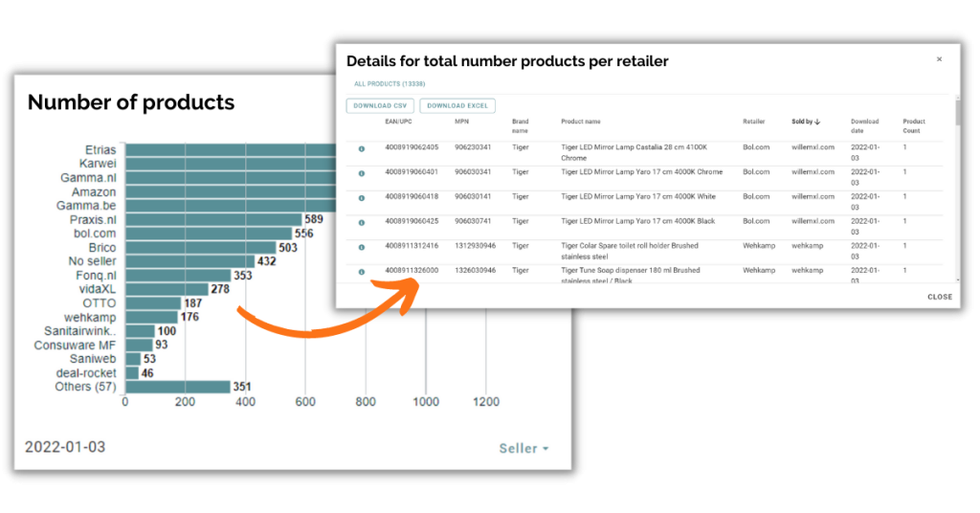Click the CLOSE text button in dialog footer
This screenshot has height=513, width=980.
click(x=940, y=297)
